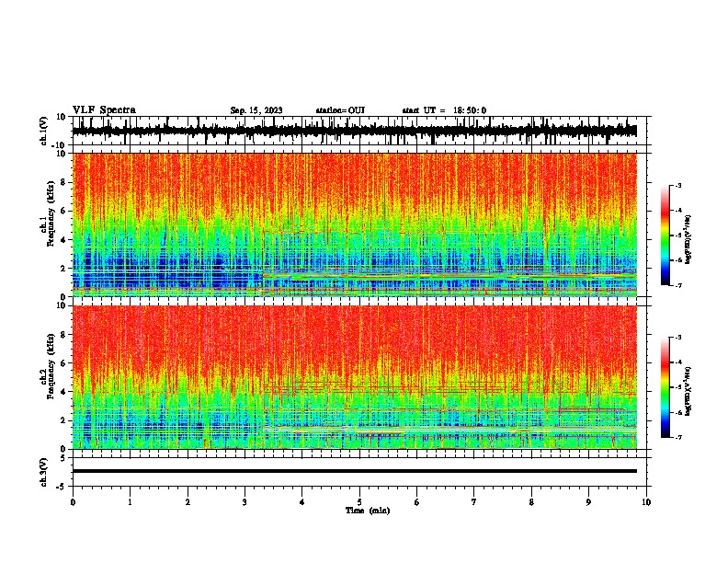Click the ch.2 spectrogram '8' kHz tick label
Viewport: 728px width, 563px height.
63,335
